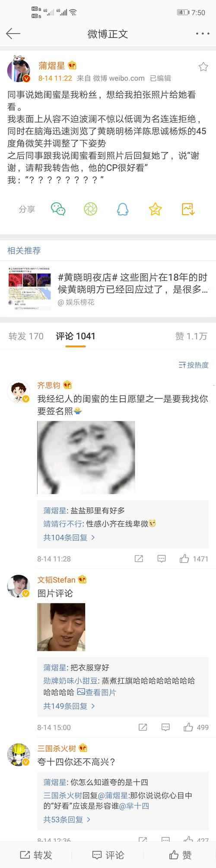Expand 共149条回复 replies
The height and width of the screenshot is (868, 216).
pyautogui.click(x=69, y=706)
